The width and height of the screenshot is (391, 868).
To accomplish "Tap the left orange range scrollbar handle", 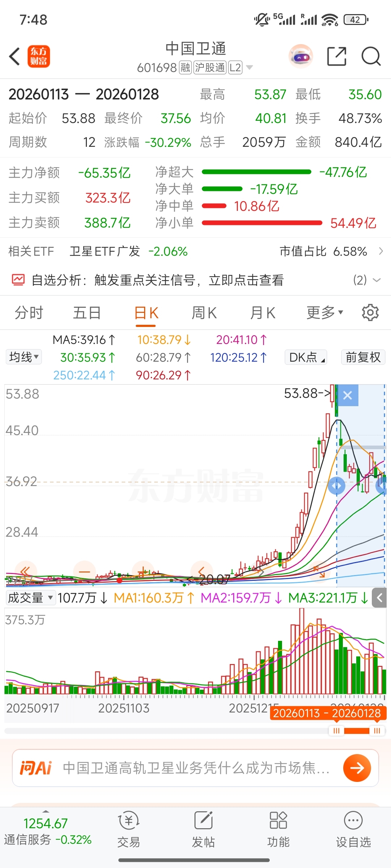I will point(336,731).
